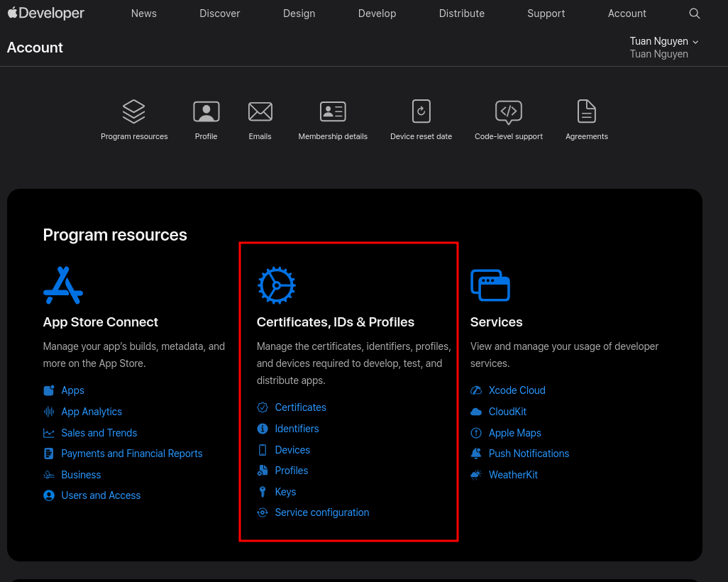The width and height of the screenshot is (728, 582).
Task: Expand the Tuan Nguyen account dropdown
Action: coord(664,41)
